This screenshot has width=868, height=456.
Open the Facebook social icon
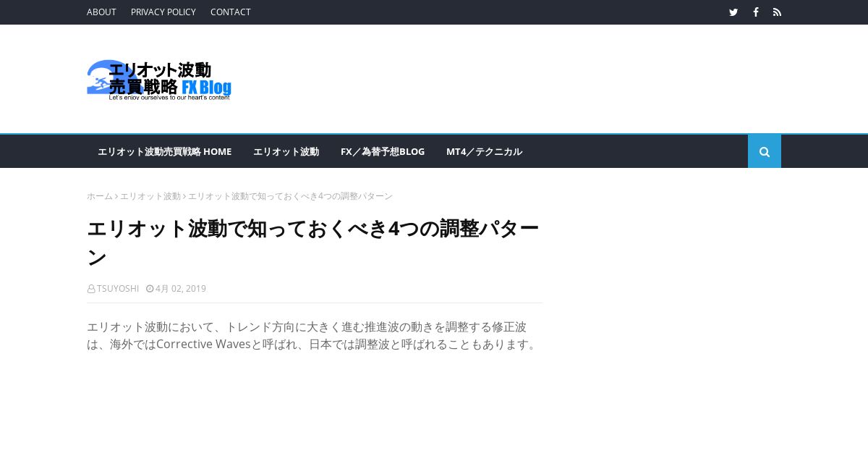(755, 12)
